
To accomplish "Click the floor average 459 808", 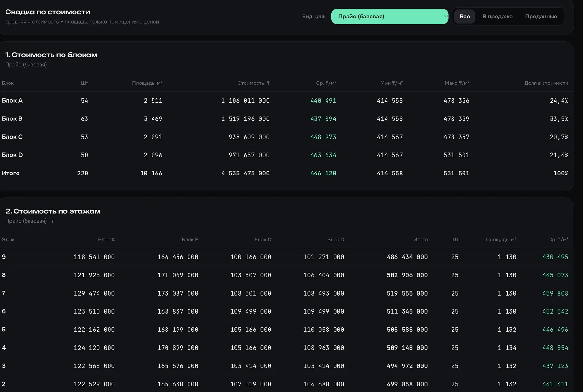I will [555, 293].
